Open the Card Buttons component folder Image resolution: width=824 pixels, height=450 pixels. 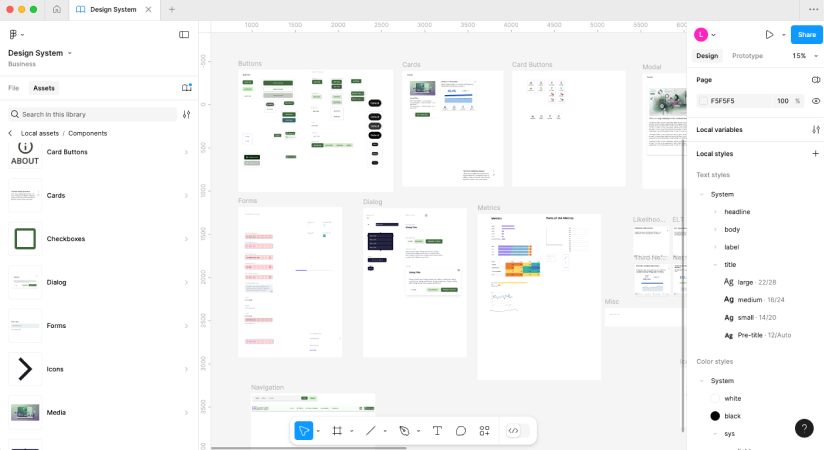pos(99,152)
